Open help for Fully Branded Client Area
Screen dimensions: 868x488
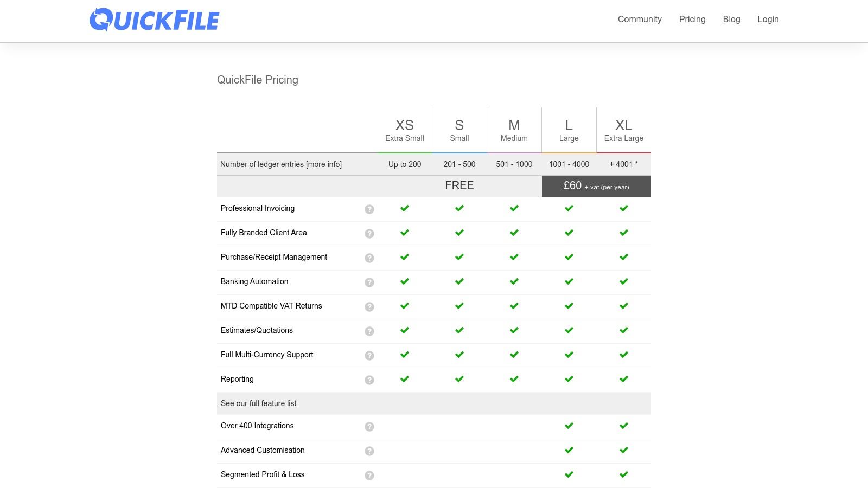369,233
